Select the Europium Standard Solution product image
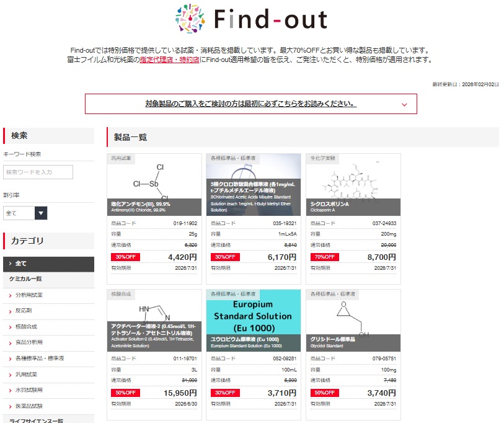 [253, 315]
